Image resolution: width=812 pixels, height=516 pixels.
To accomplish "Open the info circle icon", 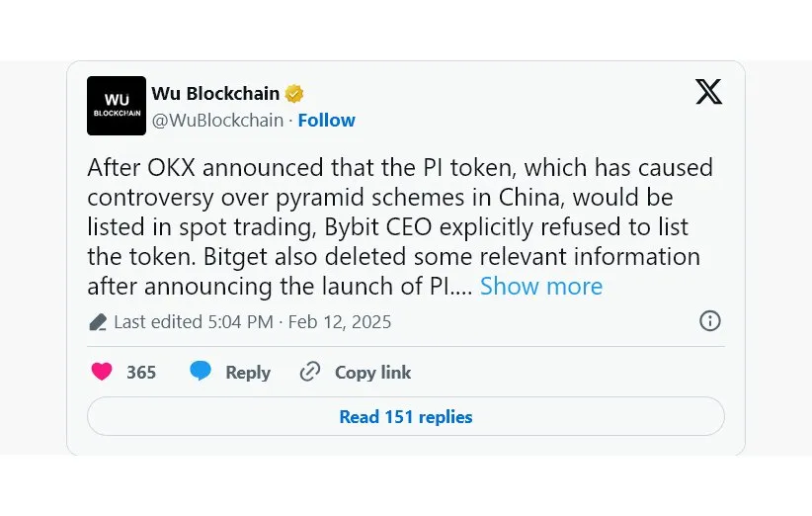I will click(x=709, y=320).
